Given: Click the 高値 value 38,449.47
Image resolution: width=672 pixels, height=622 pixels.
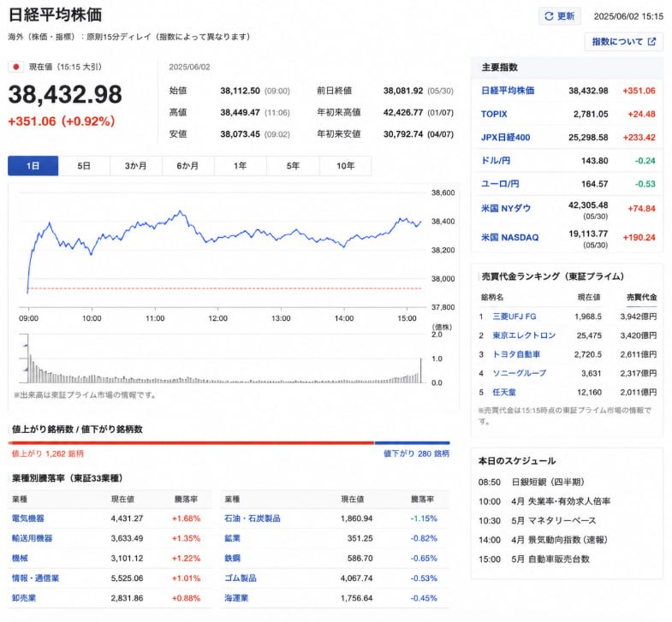Looking at the screenshot, I should pyautogui.click(x=240, y=113).
